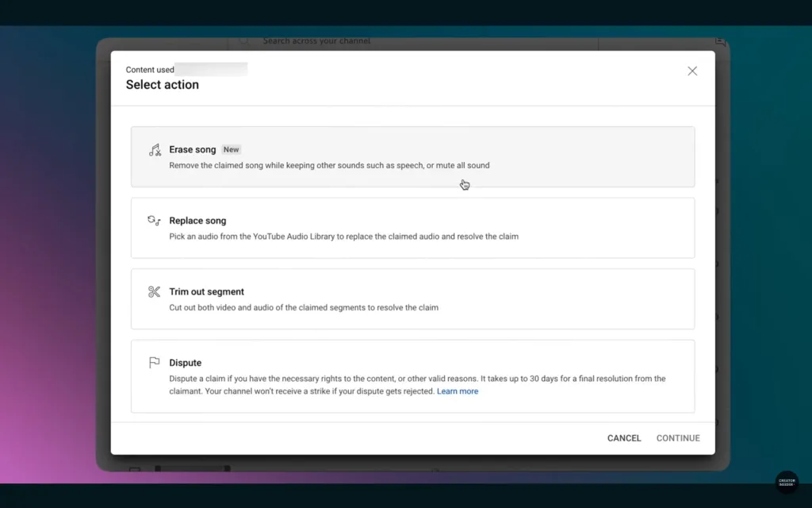Click the Erase song music-note icon

[x=155, y=150]
